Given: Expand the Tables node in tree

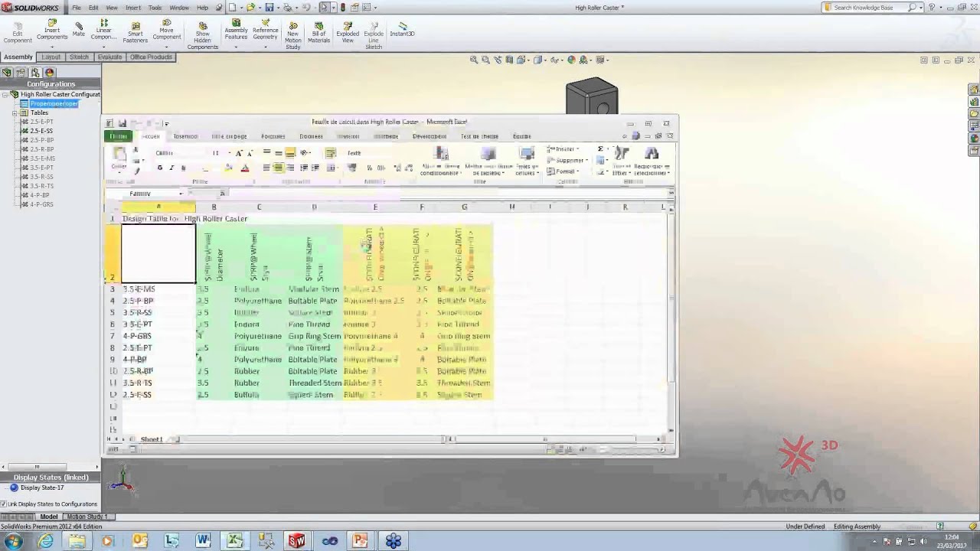Looking at the screenshot, I should coord(15,112).
